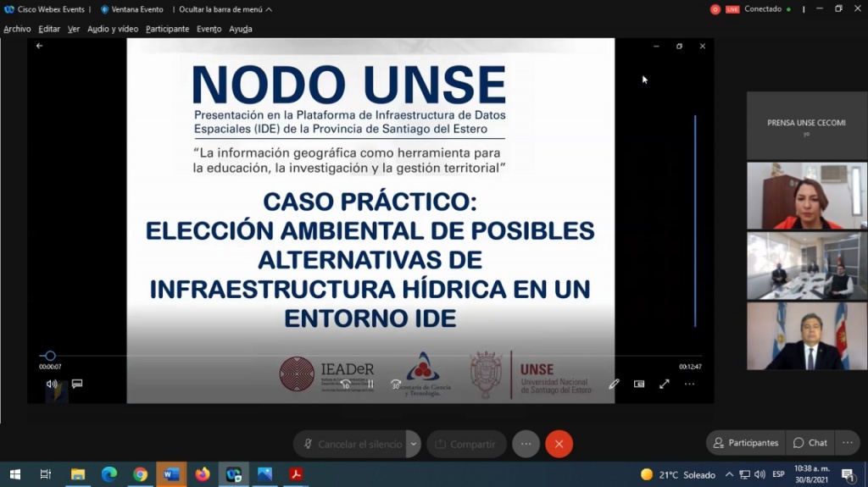868x487 pixels.
Task: Click the back arrow in the video panel
Action: tap(39, 46)
